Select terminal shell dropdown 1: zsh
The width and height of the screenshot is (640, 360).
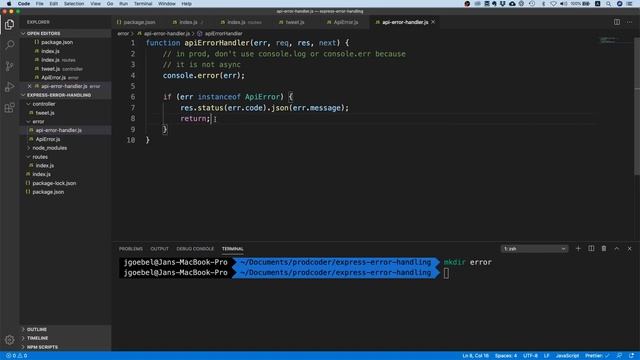pos(535,249)
